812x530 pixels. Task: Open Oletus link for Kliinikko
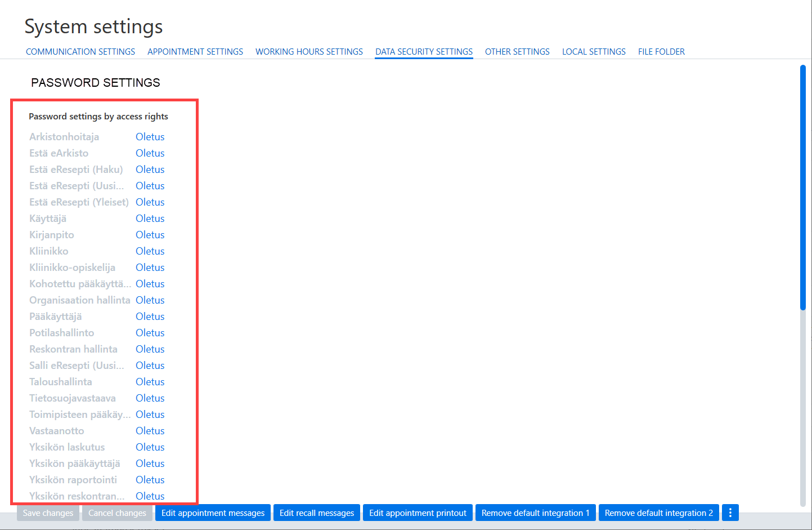pyautogui.click(x=150, y=251)
